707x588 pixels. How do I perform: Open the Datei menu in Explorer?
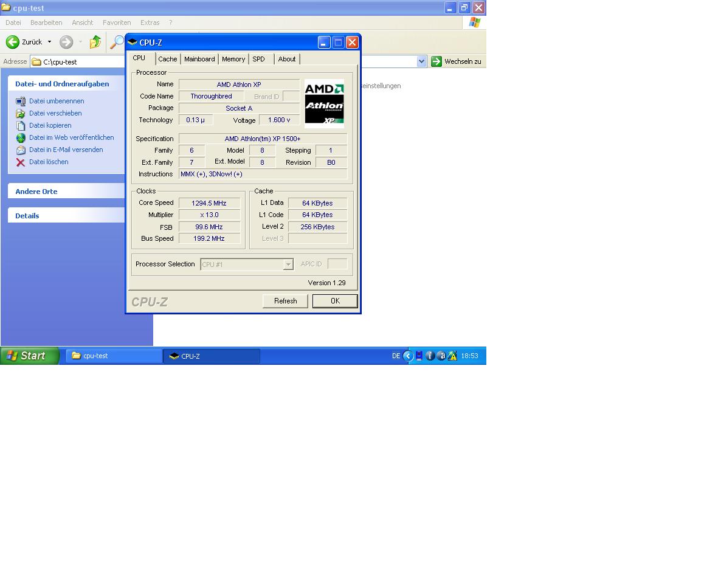[13, 22]
